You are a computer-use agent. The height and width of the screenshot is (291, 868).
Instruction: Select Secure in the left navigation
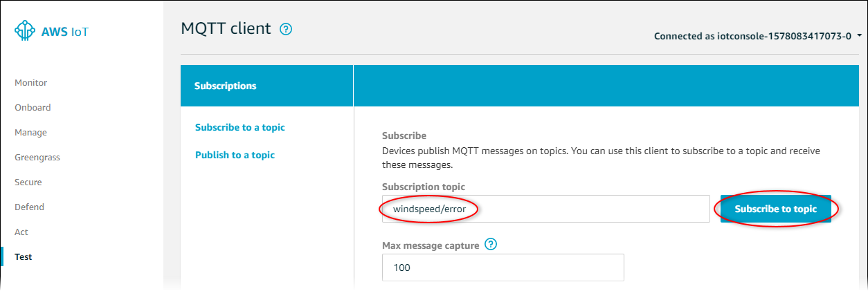tap(28, 182)
